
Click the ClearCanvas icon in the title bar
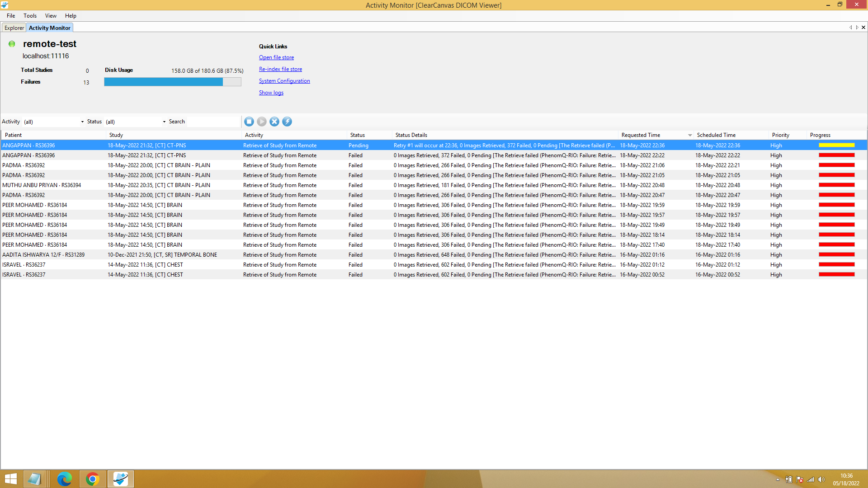(x=5, y=5)
